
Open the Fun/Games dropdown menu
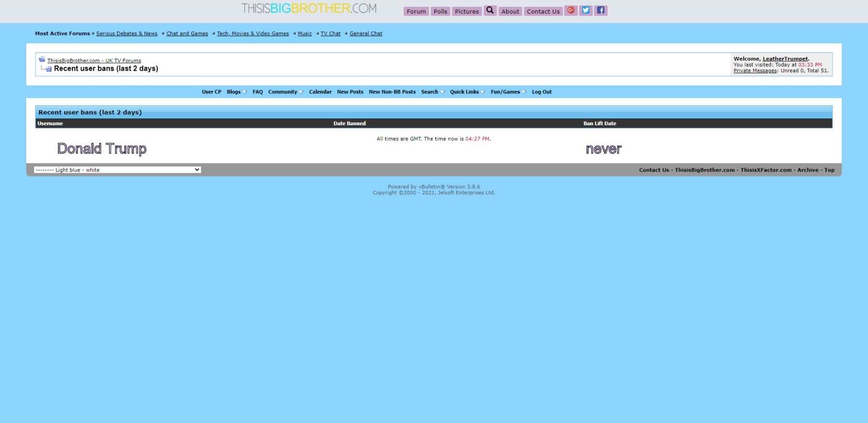coord(508,92)
